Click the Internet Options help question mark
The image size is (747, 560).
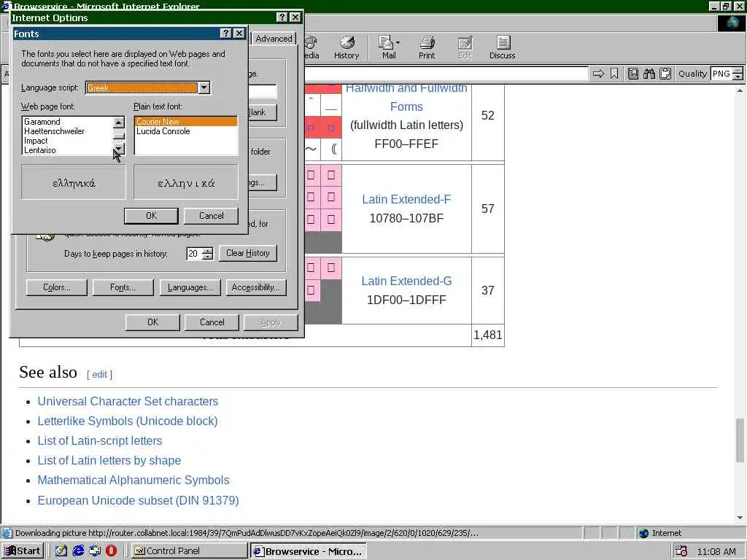pos(282,17)
